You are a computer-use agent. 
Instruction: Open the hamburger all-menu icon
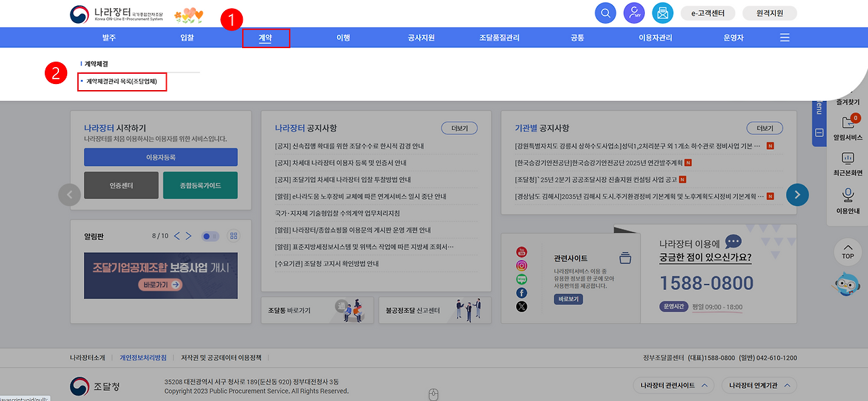pyautogui.click(x=785, y=38)
